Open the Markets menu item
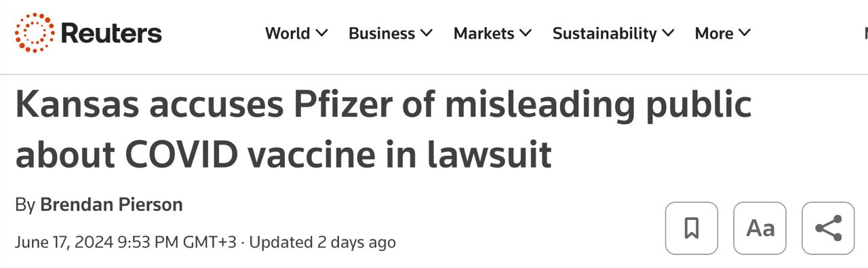The width and height of the screenshot is (868, 268). [484, 33]
